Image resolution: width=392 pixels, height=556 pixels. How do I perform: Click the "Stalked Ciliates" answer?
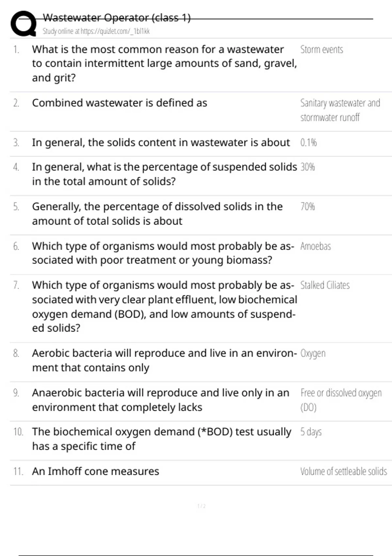pos(325,285)
